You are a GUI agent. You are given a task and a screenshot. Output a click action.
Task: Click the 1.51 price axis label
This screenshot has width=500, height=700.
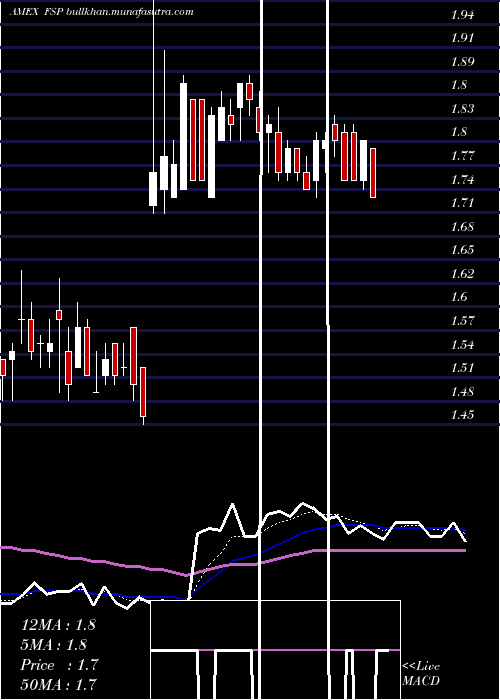coord(462,368)
